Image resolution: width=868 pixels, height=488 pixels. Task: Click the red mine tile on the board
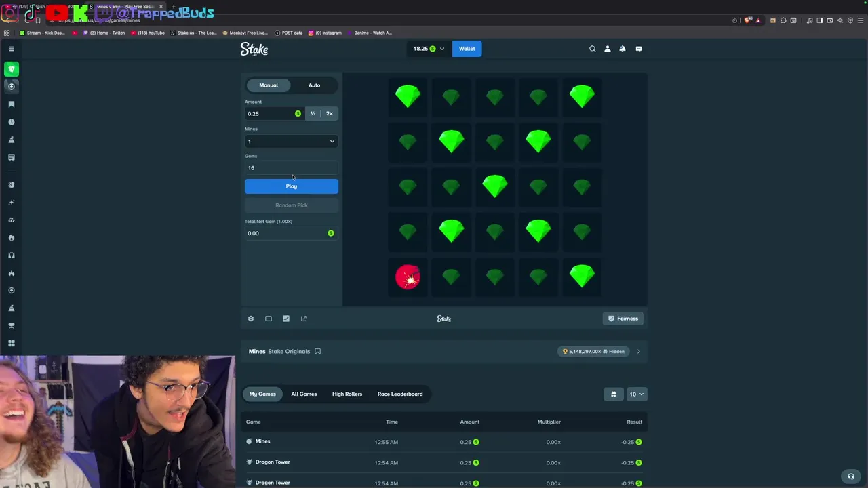408,277
